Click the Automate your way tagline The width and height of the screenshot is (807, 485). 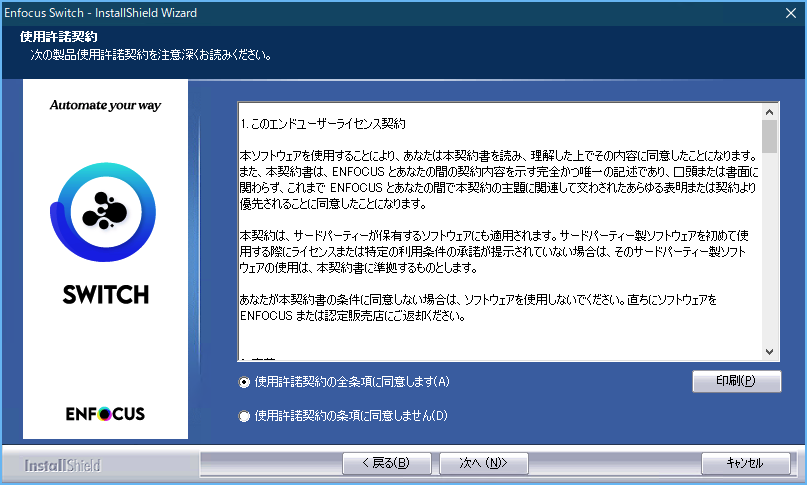click(x=106, y=106)
